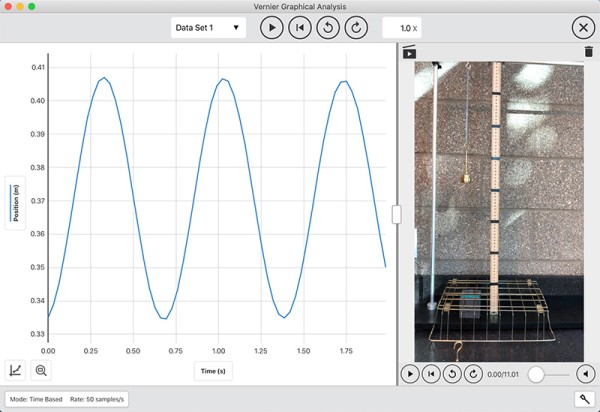Open the video options clapperboard icon
Screen dimensions: 600x412
pos(409,53)
